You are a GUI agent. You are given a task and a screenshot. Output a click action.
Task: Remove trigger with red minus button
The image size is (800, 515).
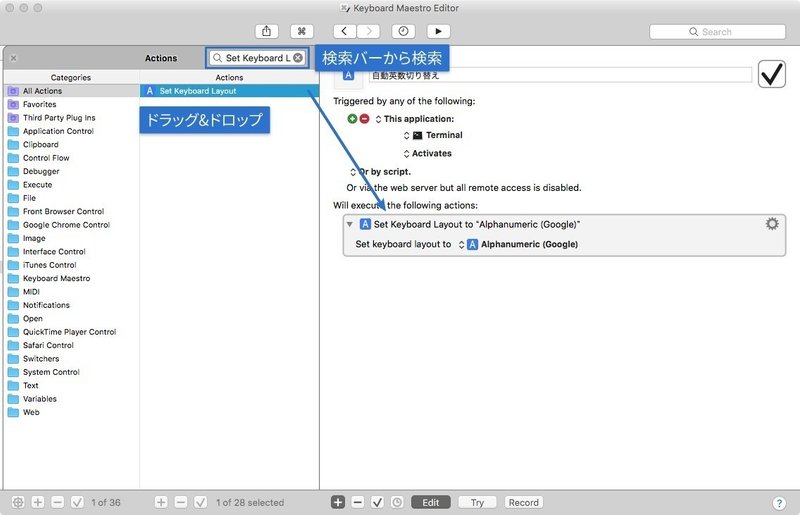click(x=364, y=119)
